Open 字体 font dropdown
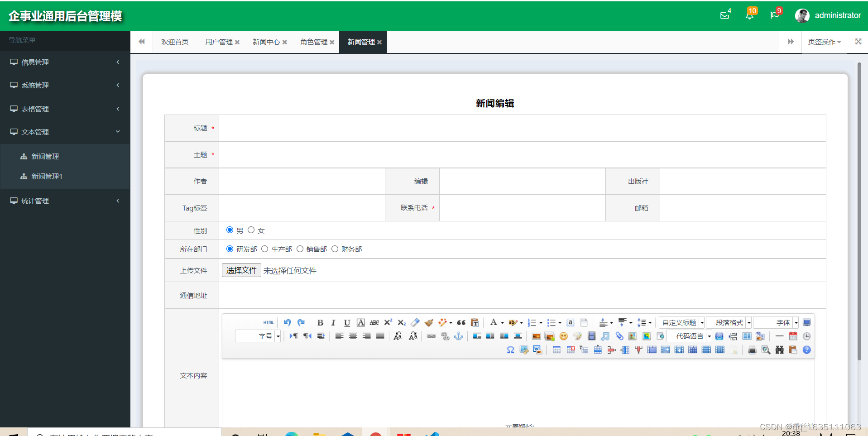The image size is (868, 436). pyautogui.click(x=776, y=322)
